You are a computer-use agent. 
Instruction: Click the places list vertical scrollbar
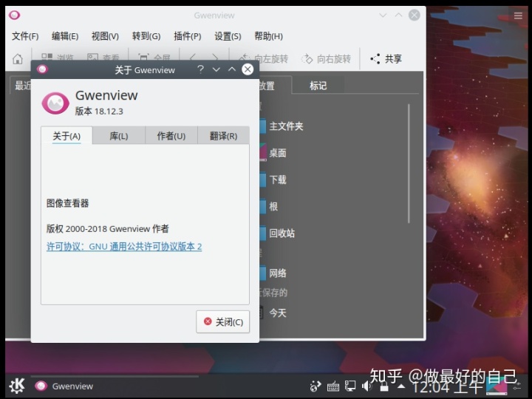(x=409, y=163)
